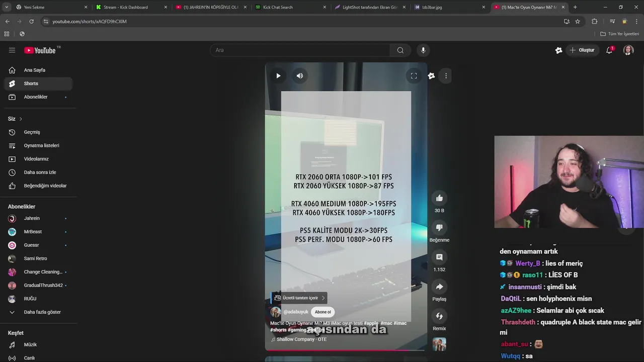
Task: Enter fullscreen on the Short player
Action: (414, 76)
